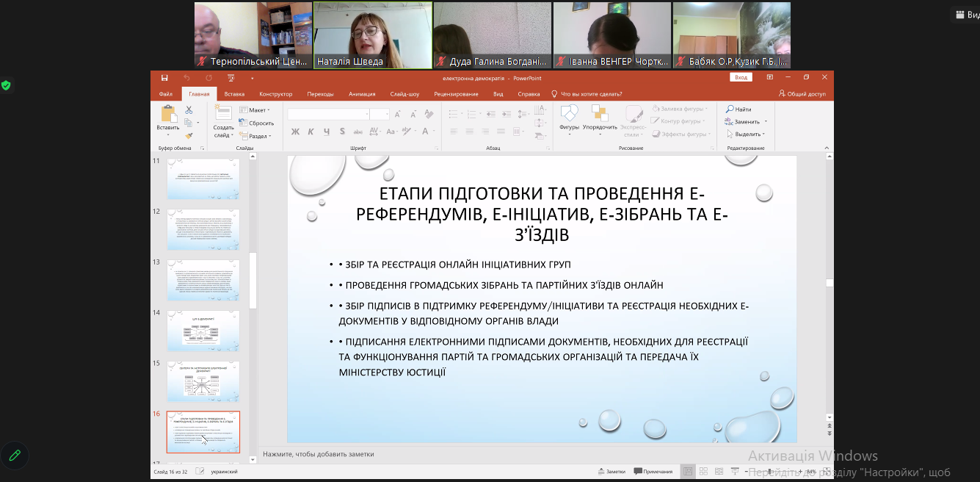
Task: Toggle italic (К) formatting
Action: pyautogui.click(x=311, y=132)
